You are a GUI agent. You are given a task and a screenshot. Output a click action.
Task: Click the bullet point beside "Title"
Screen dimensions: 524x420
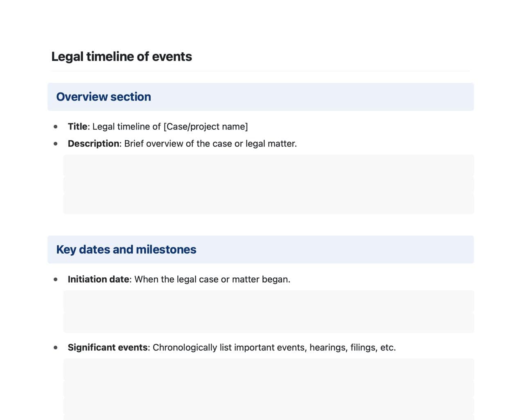[x=56, y=127]
